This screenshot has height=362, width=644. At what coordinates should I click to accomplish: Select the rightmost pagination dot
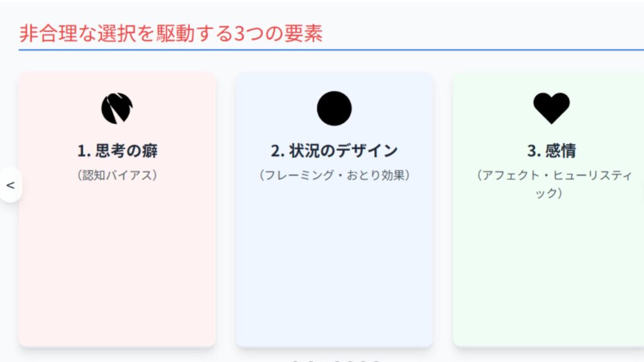point(376,361)
